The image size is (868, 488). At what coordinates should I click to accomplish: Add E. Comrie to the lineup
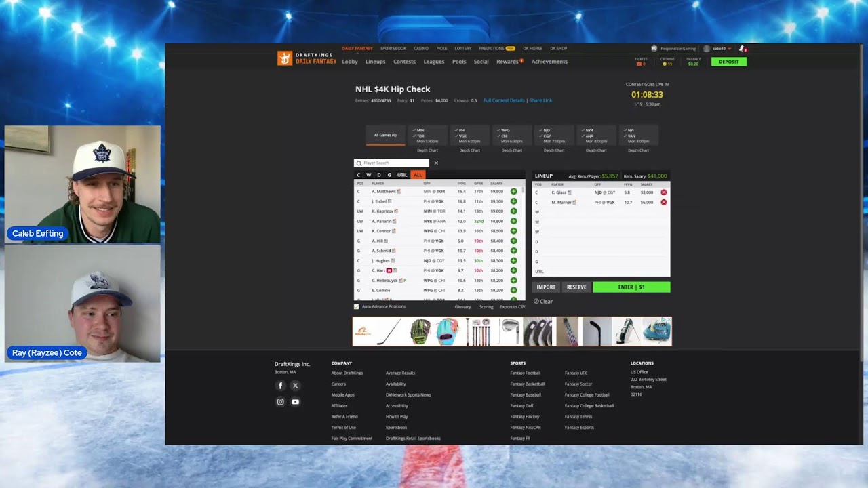tap(513, 290)
